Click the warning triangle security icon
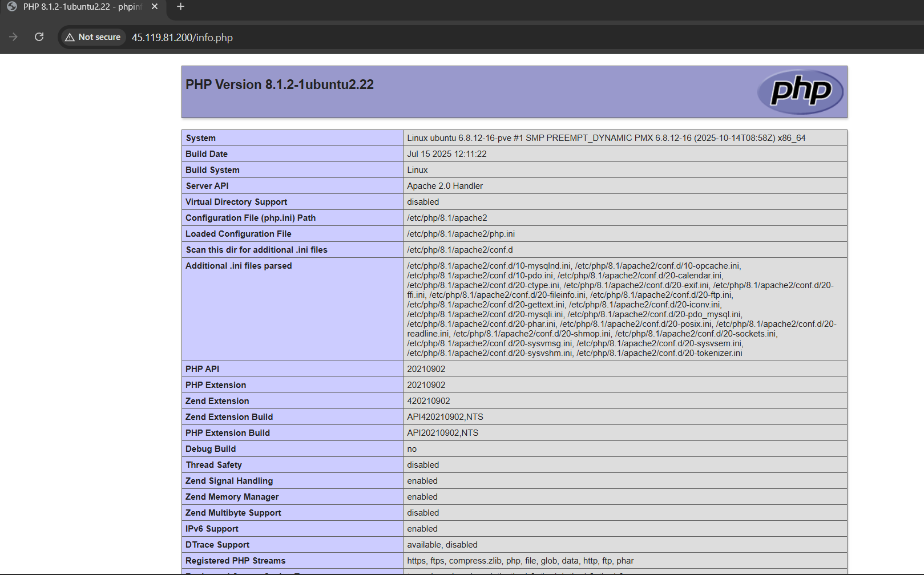Screen dimensions: 924x575 (70, 37)
